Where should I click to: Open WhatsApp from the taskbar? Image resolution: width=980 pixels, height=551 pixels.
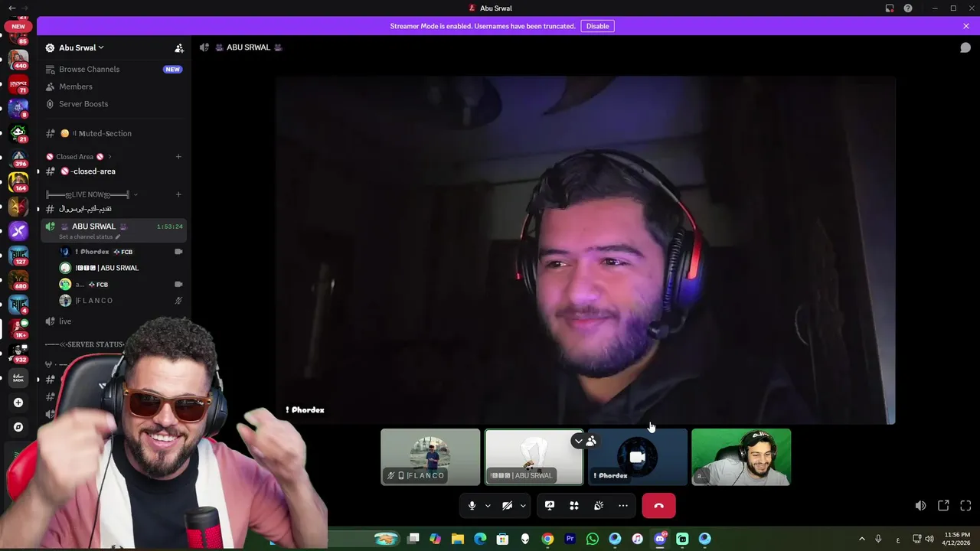pos(592,539)
